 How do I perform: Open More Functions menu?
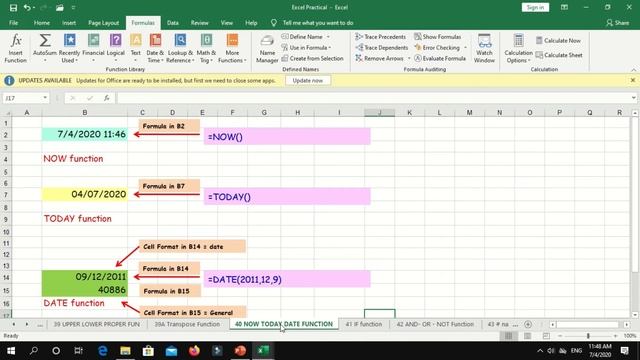pos(232,48)
